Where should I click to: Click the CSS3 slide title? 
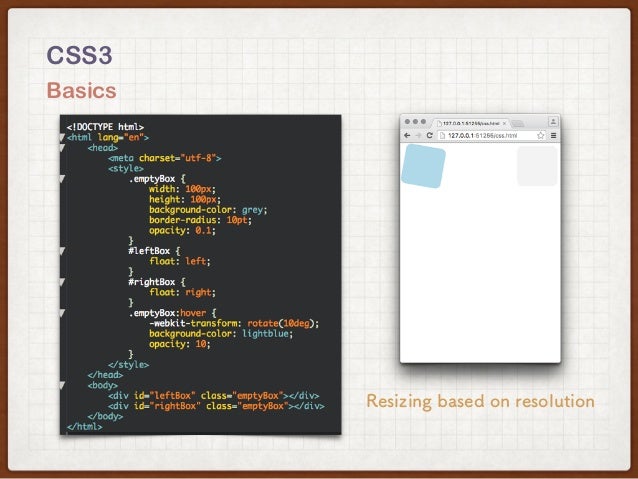79,55
